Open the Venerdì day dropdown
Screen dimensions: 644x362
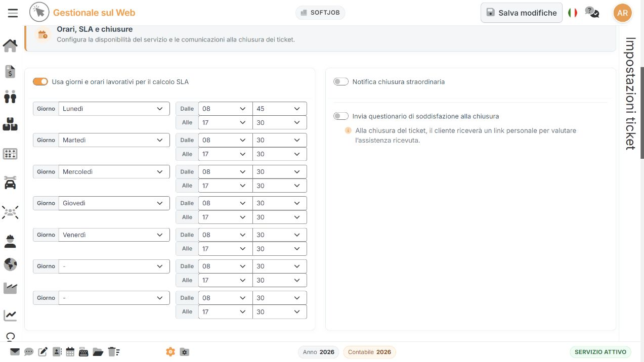tap(114, 235)
